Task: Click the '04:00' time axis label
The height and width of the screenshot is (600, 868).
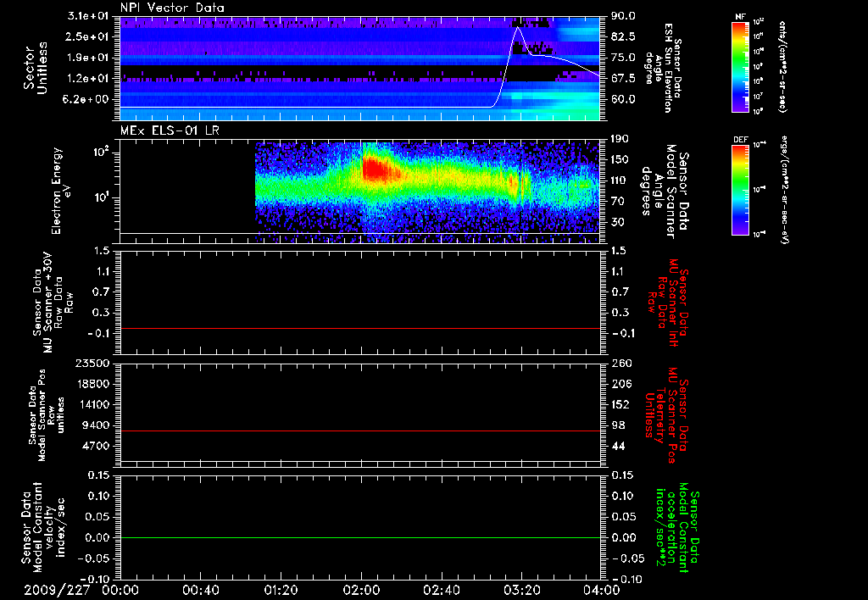Action: point(601,590)
